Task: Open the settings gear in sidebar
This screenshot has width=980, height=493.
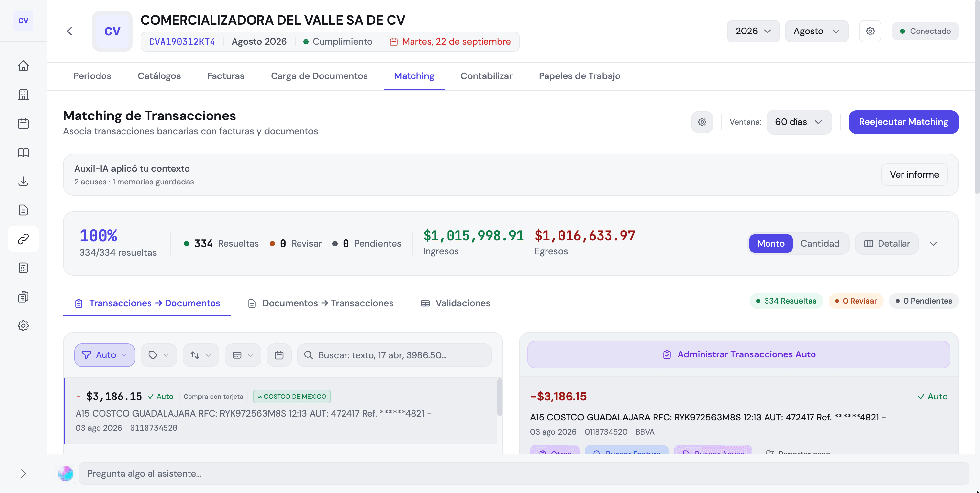Action: [23, 326]
